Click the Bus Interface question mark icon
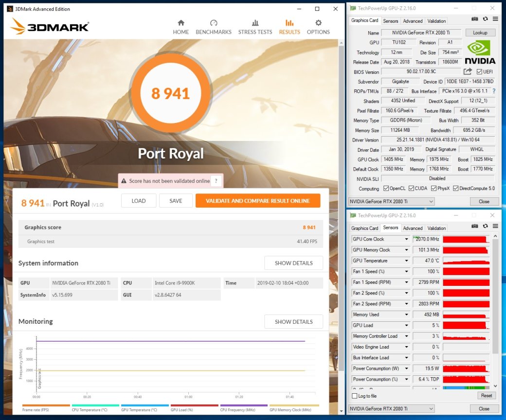This screenshot has width=506, height=420. click(x=494, y=91)
